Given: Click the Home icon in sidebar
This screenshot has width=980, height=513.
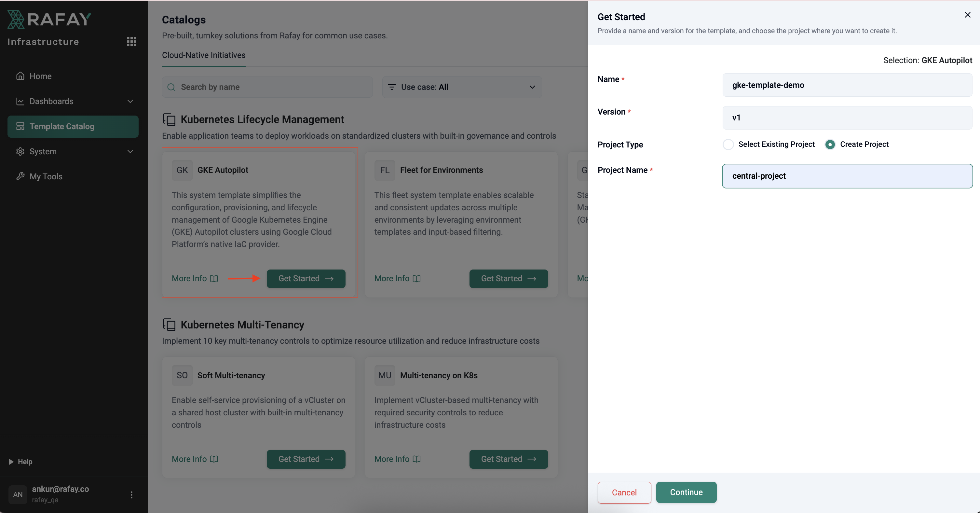Looking at the screenshot, I should click(20, 76).
